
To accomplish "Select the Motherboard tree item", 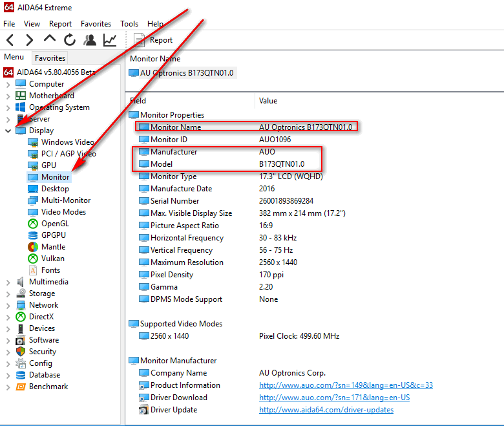I will click(x=52, y=96).
